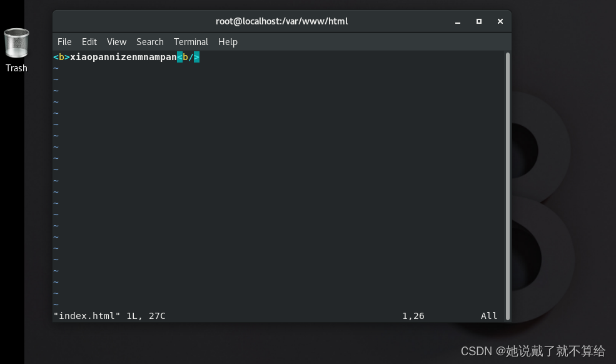Click the word xiaopannizenmnampan in line one

123,57
